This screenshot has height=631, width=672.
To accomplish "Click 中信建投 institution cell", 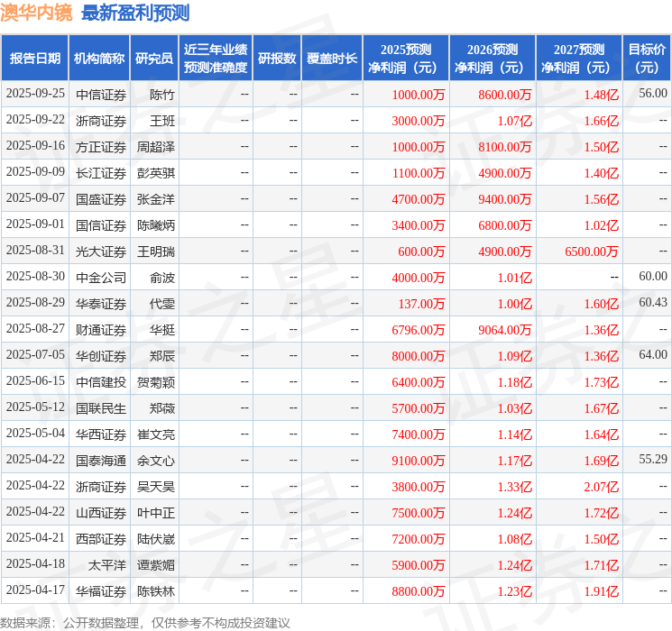I will pyautogui.click(x=101, y=382).
